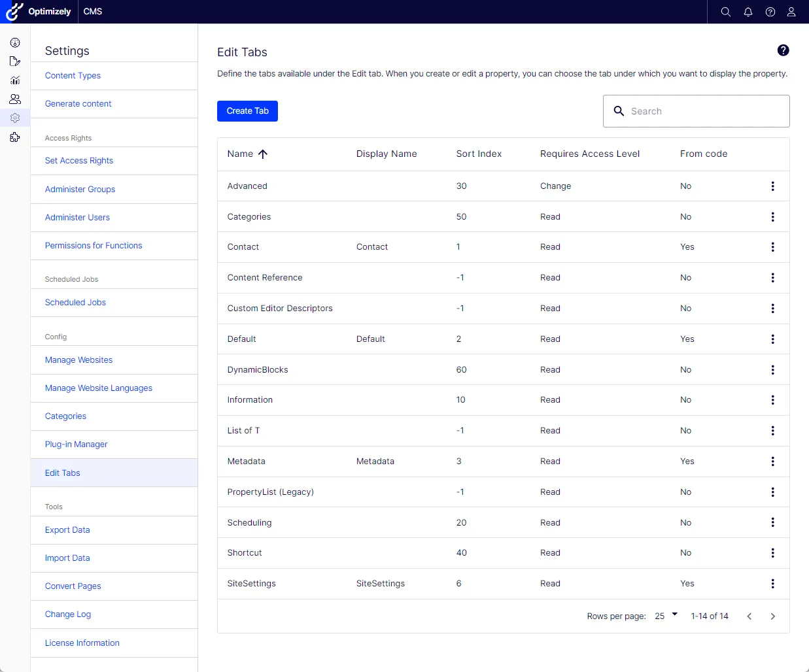Viewport: 809px width, 672px height.
Task: Open Set Access Rights
Action: 79,161
